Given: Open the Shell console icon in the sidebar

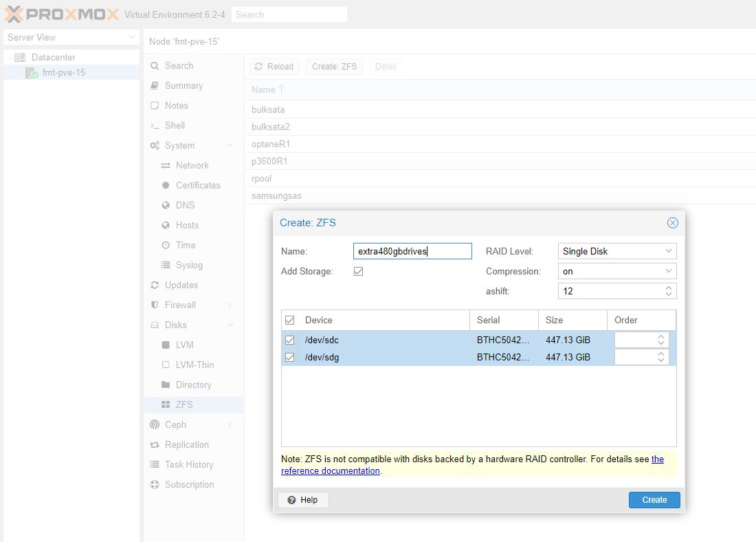Looking at the screenshot, I should 154,125.
